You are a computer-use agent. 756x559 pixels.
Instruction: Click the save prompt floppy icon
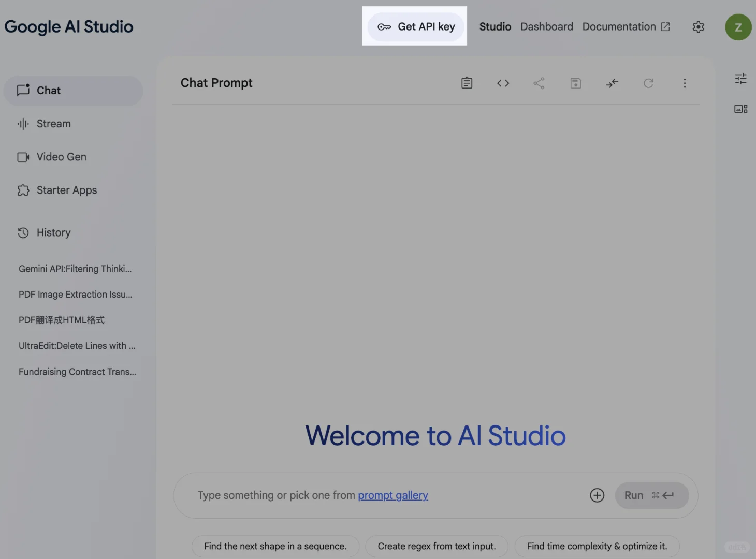[576, 83]
